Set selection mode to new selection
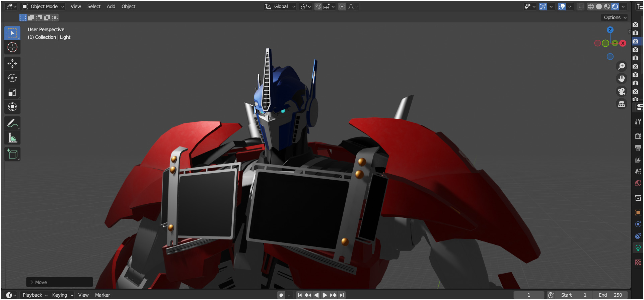 23,17
